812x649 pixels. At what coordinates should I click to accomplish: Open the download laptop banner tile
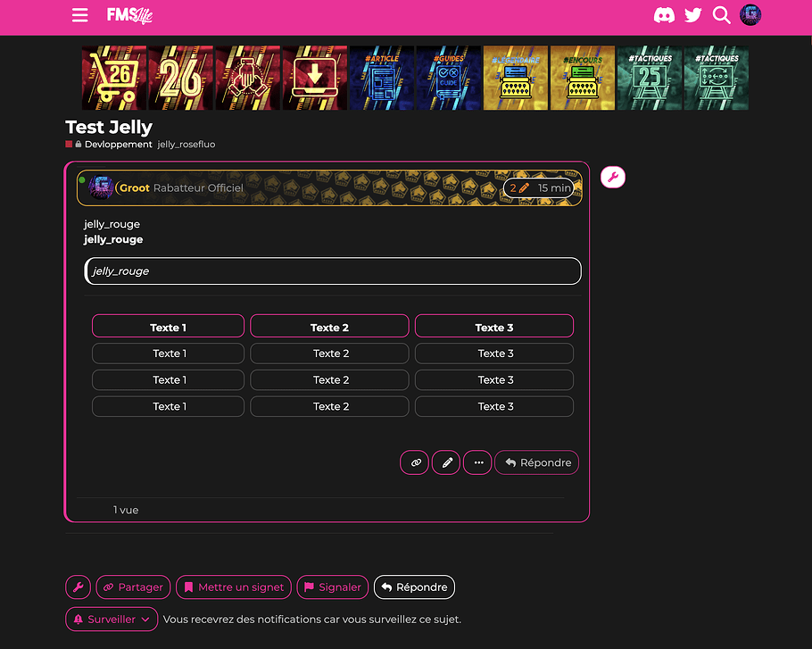[315, 79]
